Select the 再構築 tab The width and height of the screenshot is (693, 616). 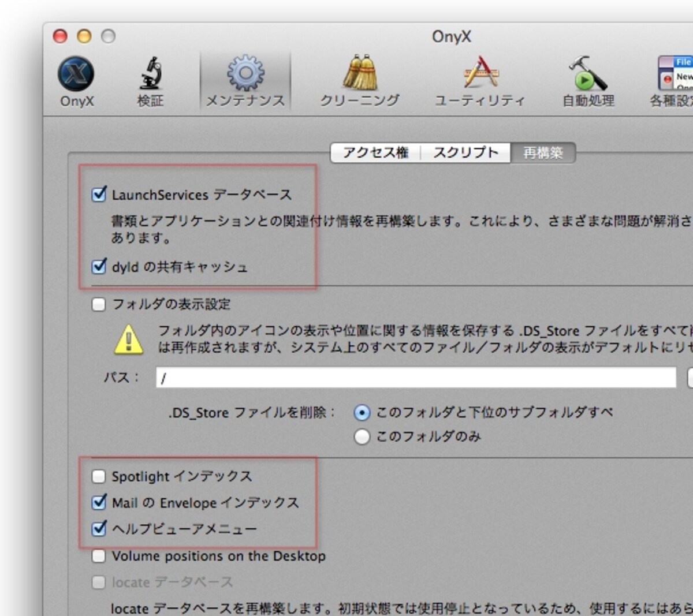point(543,153)
